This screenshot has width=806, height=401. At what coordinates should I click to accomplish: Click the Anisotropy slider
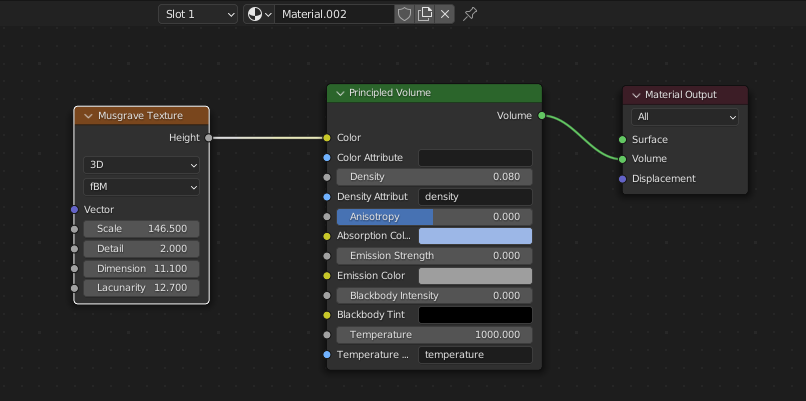[434, 217]
